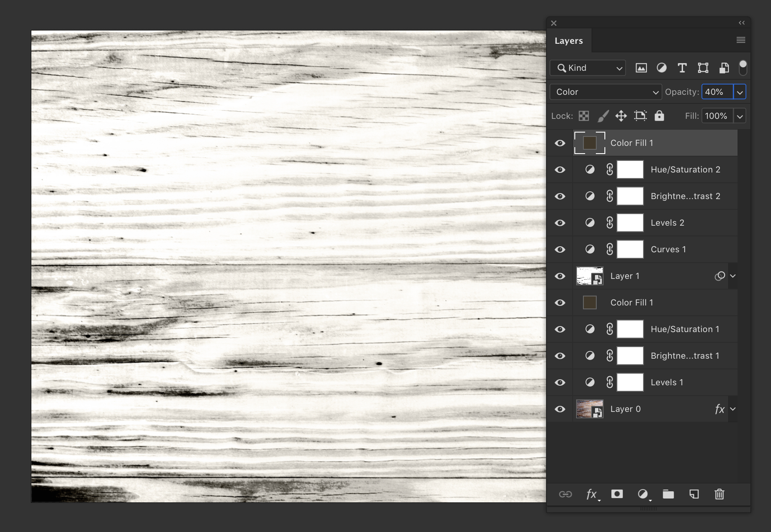Hide the Hue/Saturation 1 layer
The image size is (771, 532).
pos(560,329)
